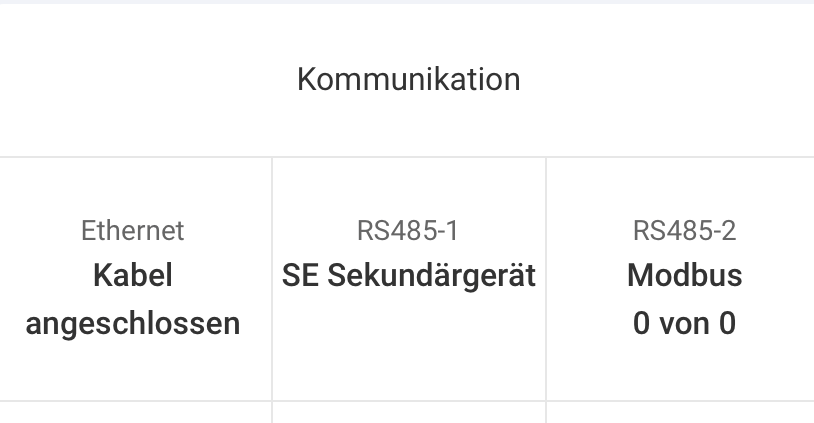Open the Kommunikation section header
814x423 pixels.
[x=408, y=80]
